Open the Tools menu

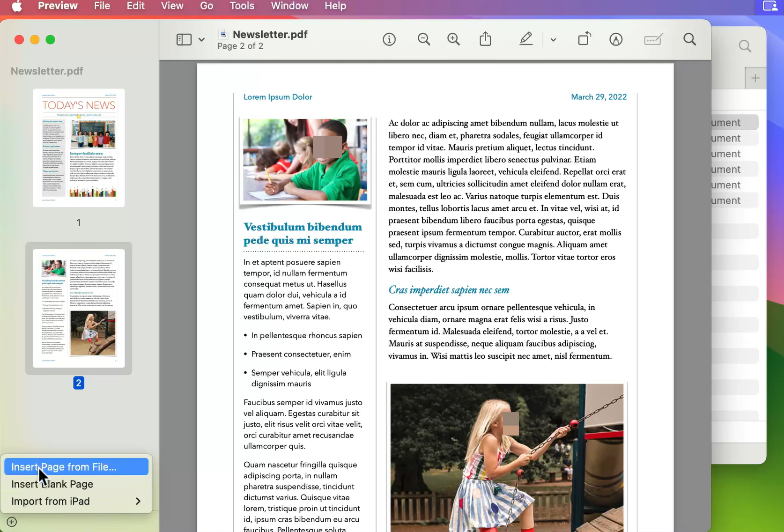tap(242, 6)
